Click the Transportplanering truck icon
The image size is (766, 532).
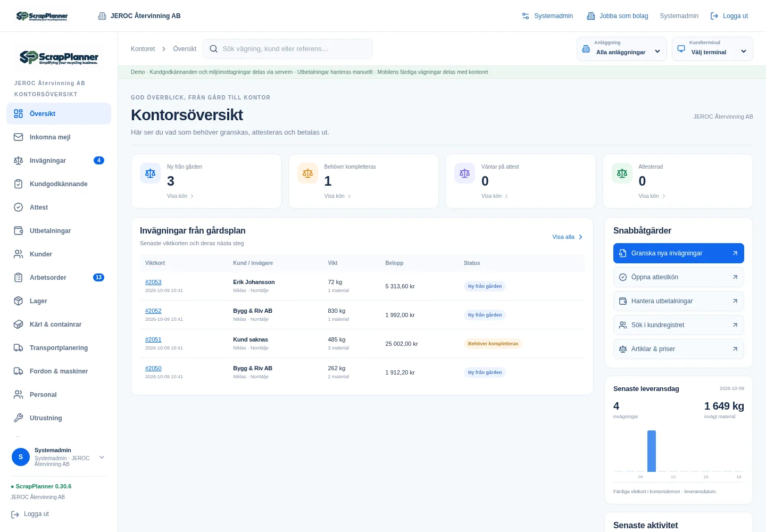19,347
